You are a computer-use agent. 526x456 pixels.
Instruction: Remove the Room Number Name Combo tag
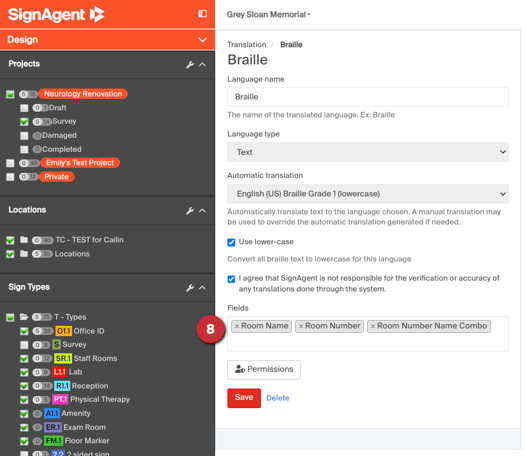coord(373,326)
